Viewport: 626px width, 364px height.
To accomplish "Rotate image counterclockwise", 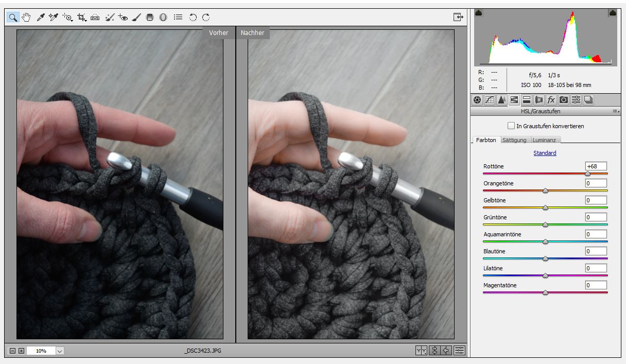I will [193, 17].
